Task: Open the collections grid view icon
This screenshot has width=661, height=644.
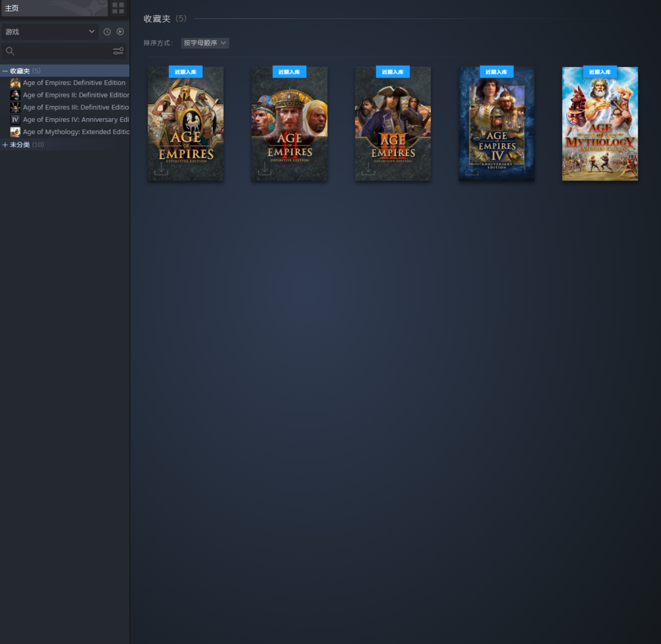Action: pyautogui.click(x=118, y=8)
